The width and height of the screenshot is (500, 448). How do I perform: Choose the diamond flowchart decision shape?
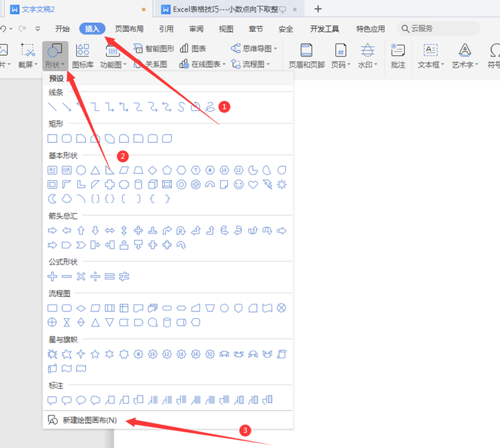pyautogui.click(x=81, y=308)
